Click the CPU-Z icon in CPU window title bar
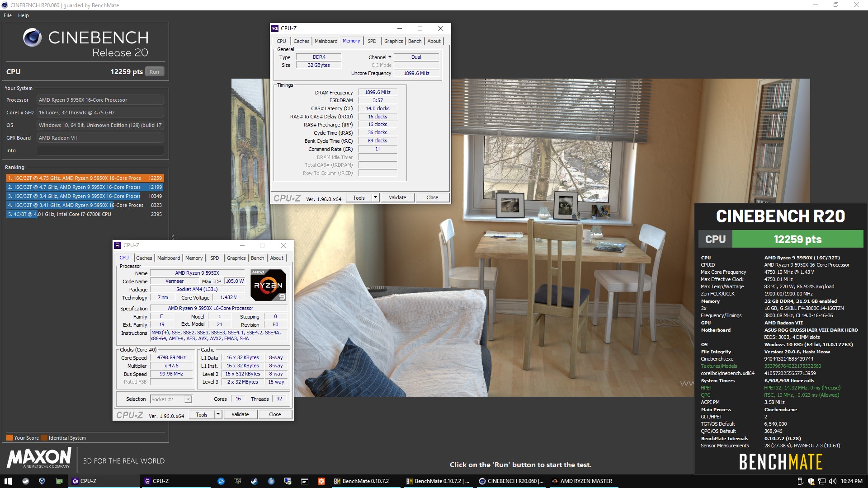Image resolution: width=868 pixels, height=488 pixels. 118,245
